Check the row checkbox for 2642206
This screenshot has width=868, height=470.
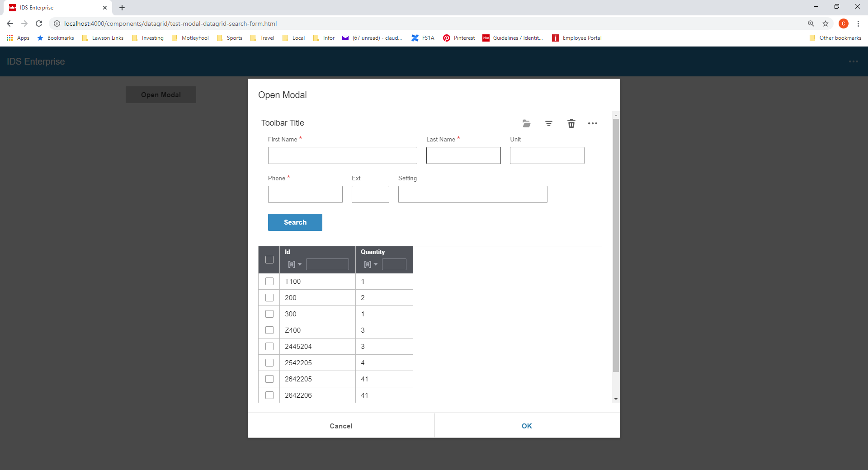269,395
